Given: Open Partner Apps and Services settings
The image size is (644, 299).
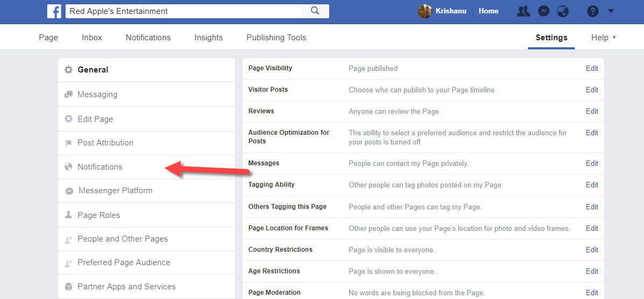Looking at the screenshot, I should [x=147, y=287].
